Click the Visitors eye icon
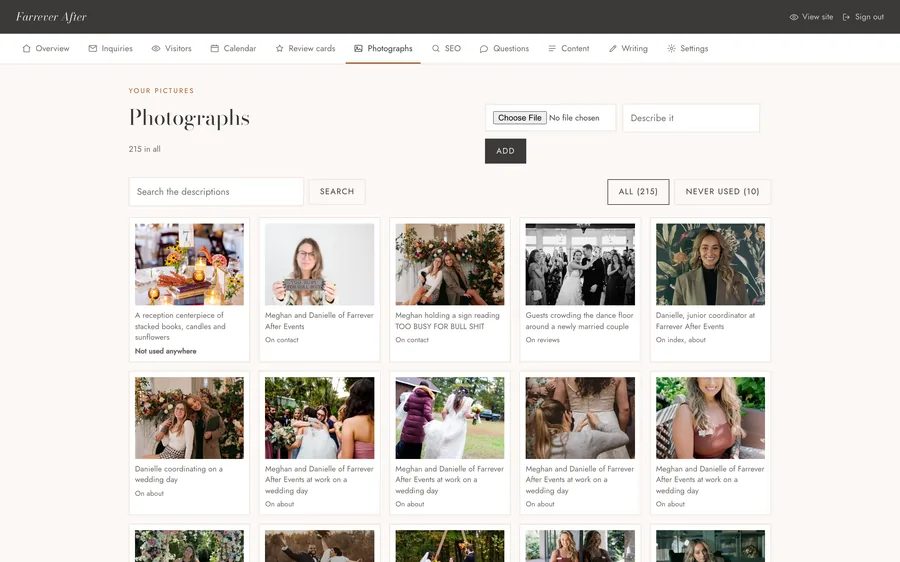Viewport: 900px width, 562px height. [x=156, y=49]
